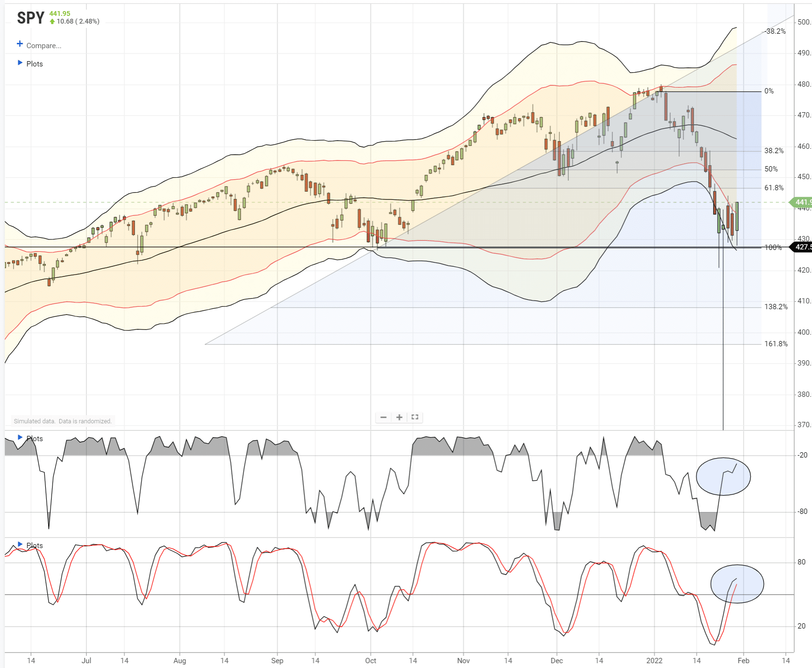The height and width of the screenshot is (668, 812).
Task: Select the 138.2% Fibonacci extension label
Action: 776,307
